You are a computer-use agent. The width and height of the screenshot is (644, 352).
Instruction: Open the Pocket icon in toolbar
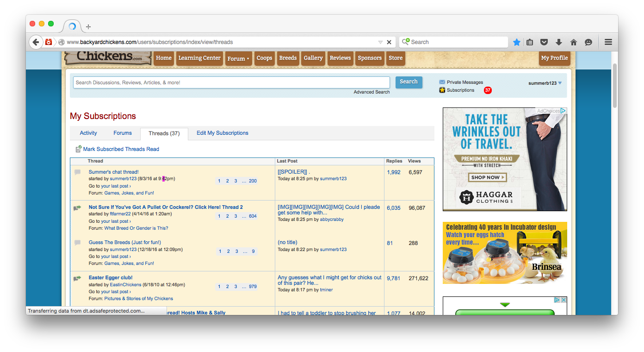click(544, 42)
